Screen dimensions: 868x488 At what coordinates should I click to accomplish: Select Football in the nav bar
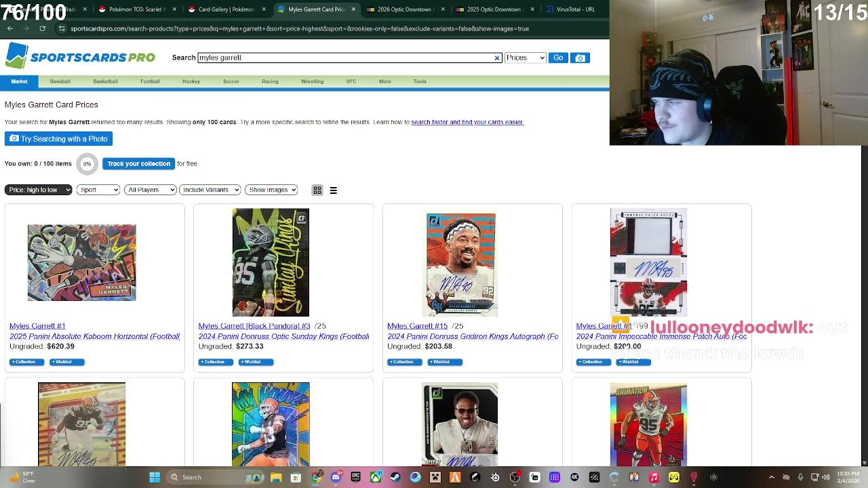(x=150, y=81)
